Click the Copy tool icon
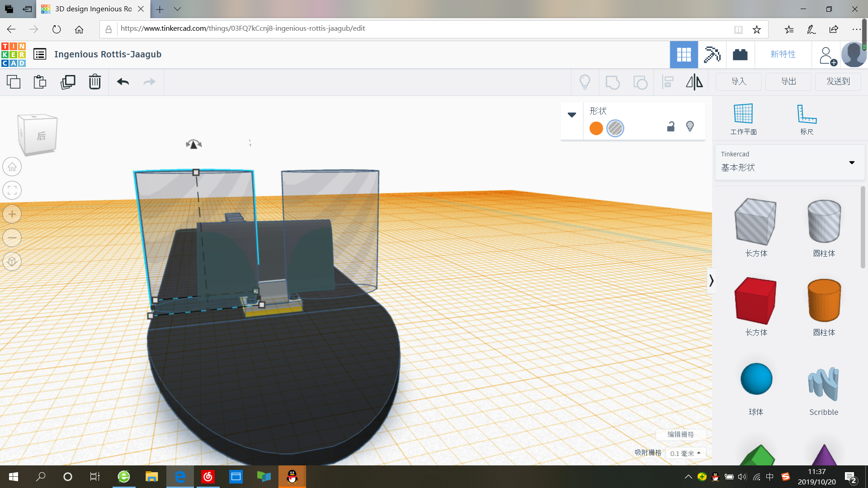 (x=14, y=82)
